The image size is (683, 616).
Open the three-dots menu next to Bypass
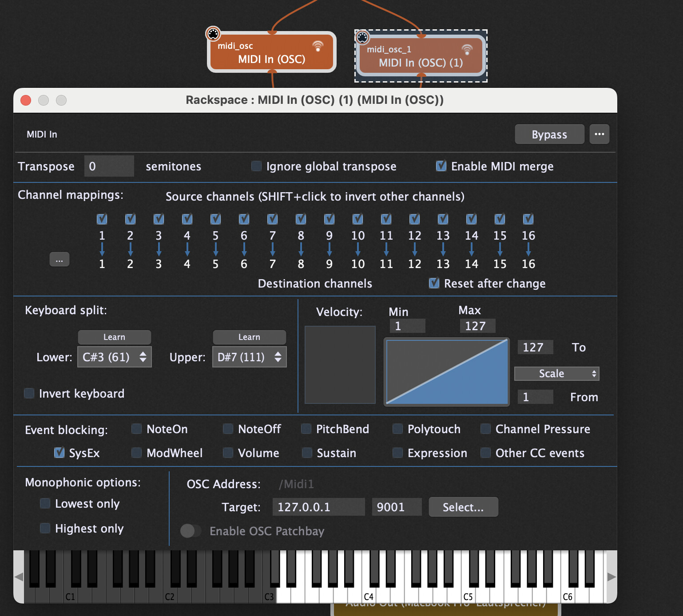pyautogui.click(x=599, y=134)
